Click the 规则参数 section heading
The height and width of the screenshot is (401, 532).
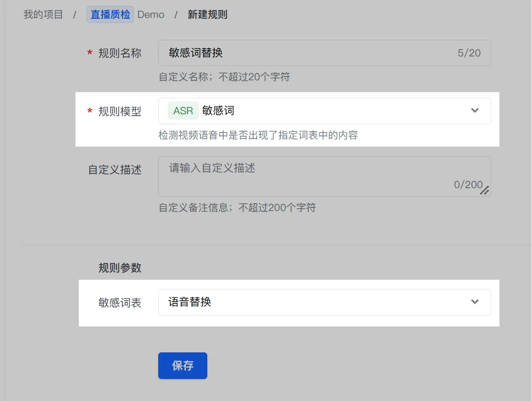(x=120, y=268)
